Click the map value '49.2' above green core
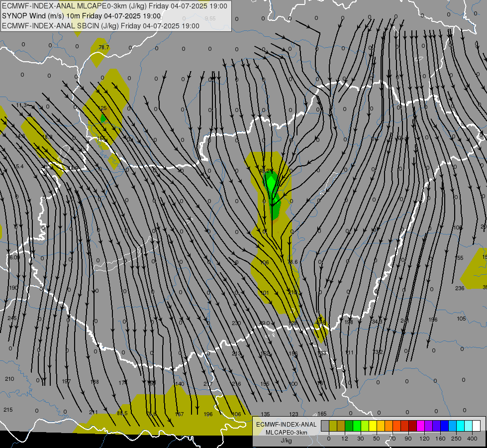 [264, 171]
